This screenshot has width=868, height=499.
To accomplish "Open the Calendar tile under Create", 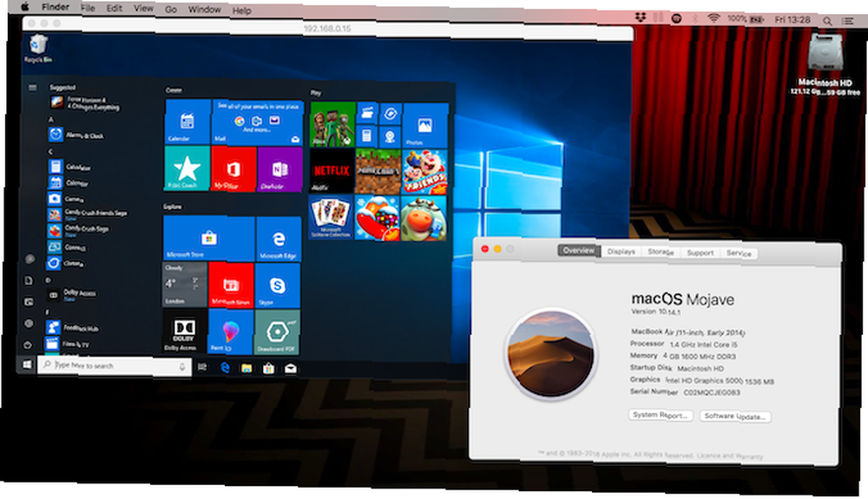I will (x=187, y=121).
